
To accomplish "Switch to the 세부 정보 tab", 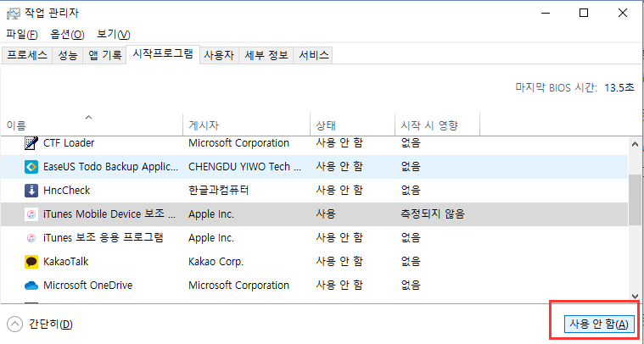I will pos(266,55).
